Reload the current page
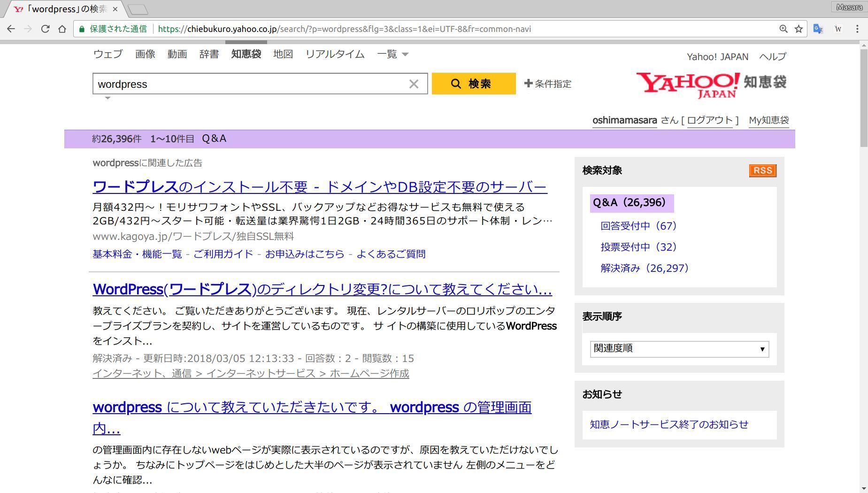The width and height of the screenshot is (868, 493). [x=45, y=29]
